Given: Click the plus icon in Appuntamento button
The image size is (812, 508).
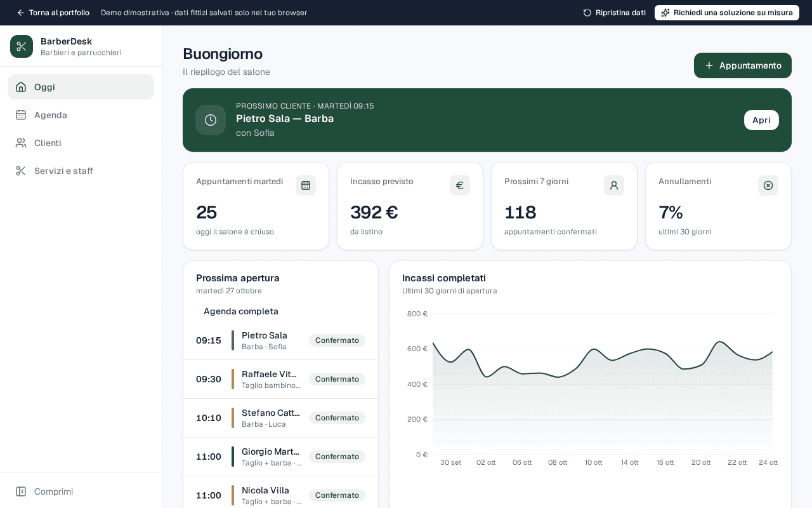Looking at the screenshot, I should coord(709,65).
